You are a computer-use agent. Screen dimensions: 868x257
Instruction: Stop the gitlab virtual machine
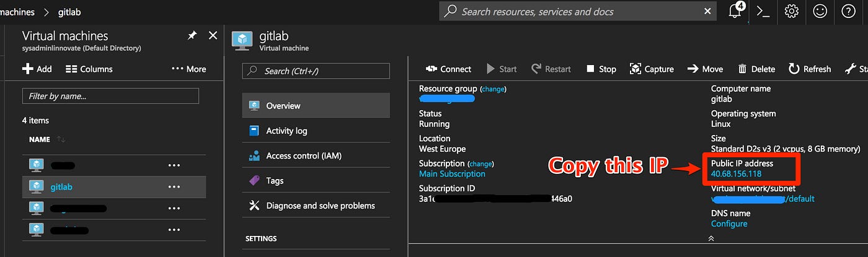[601, 69]
